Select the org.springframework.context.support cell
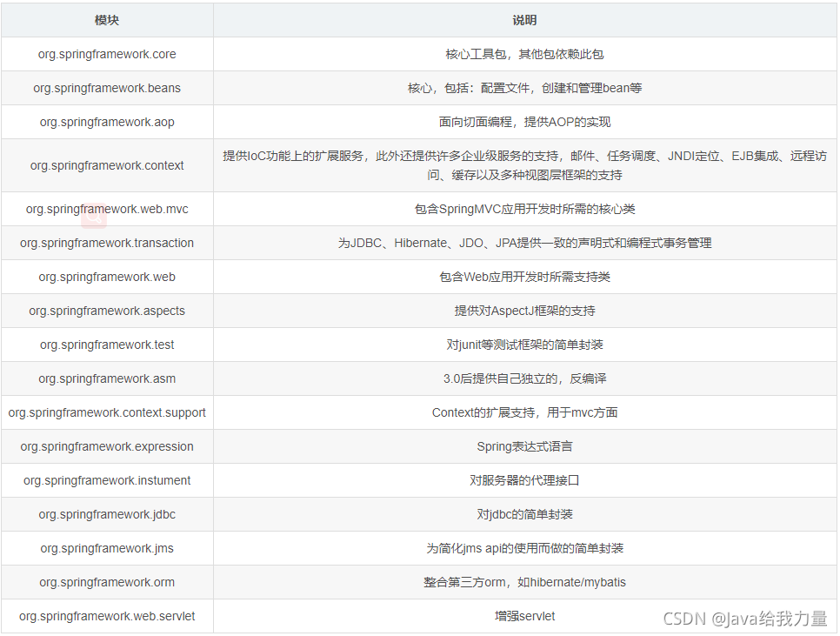840x636 pixels. click(107, 412)
